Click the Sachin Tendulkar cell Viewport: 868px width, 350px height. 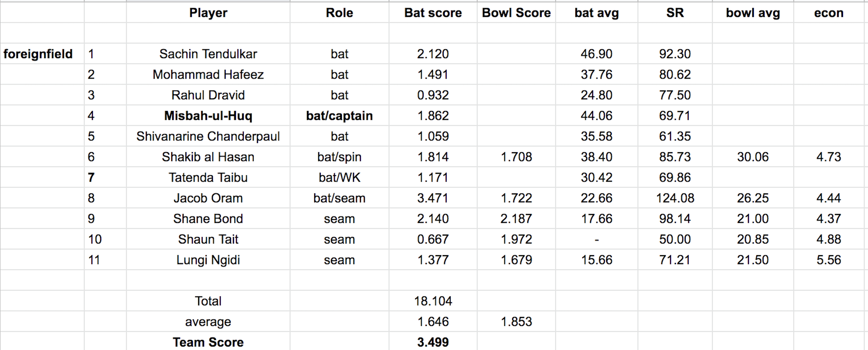[208, 54]
